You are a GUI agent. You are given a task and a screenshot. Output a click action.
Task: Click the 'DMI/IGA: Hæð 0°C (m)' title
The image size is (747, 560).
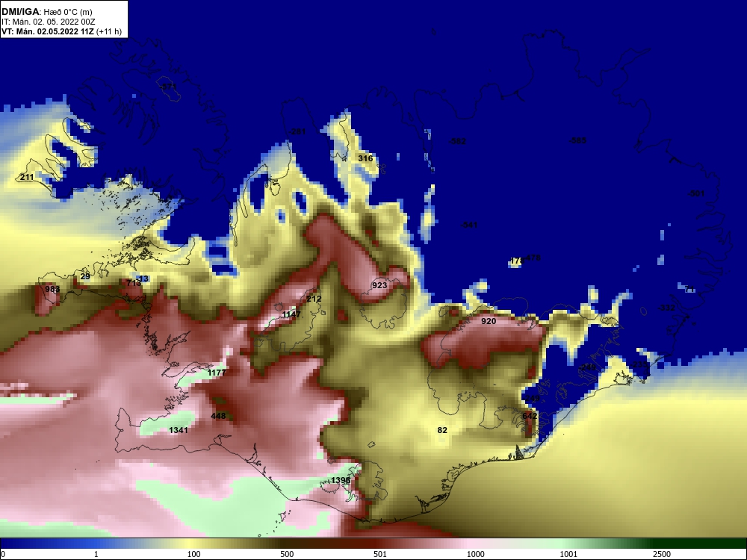[x=46, y=12]
